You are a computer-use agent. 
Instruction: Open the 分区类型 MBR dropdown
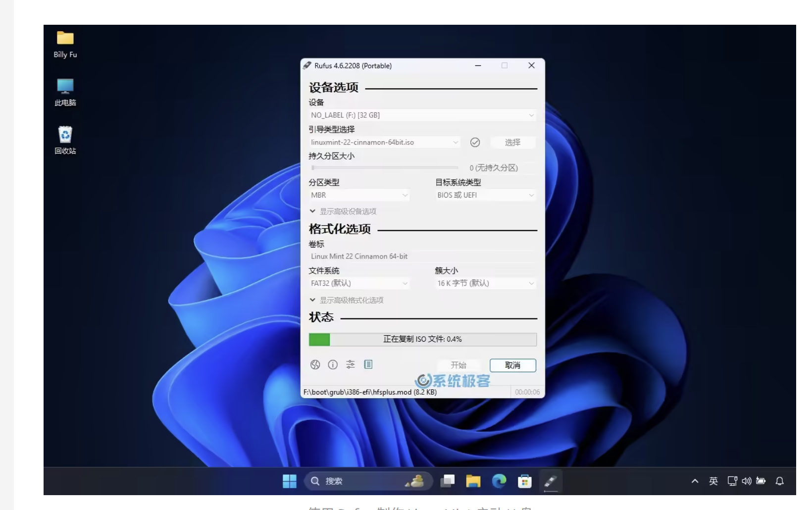click(x=359, y=196)
